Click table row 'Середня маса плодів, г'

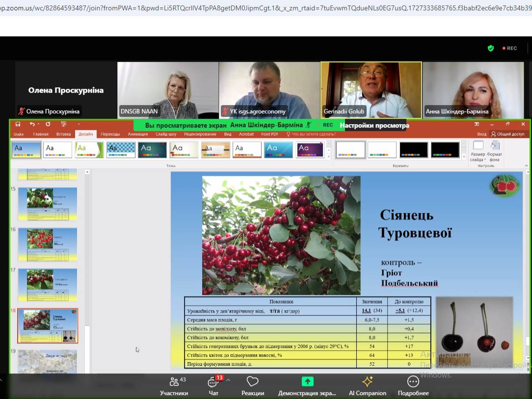pos(307,319)
